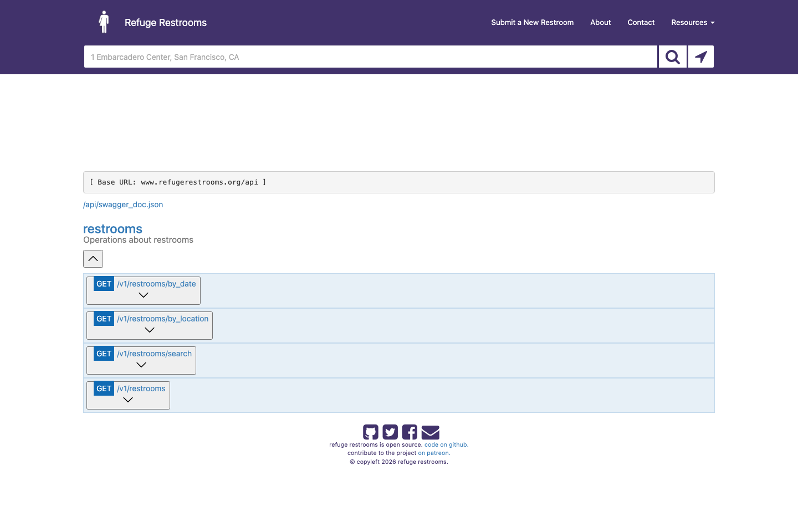The width and height of the screenshot is (798, 532).
Task: Go to Submit a New Restroom
Action: pyautogui.click(x=532, y=23)
